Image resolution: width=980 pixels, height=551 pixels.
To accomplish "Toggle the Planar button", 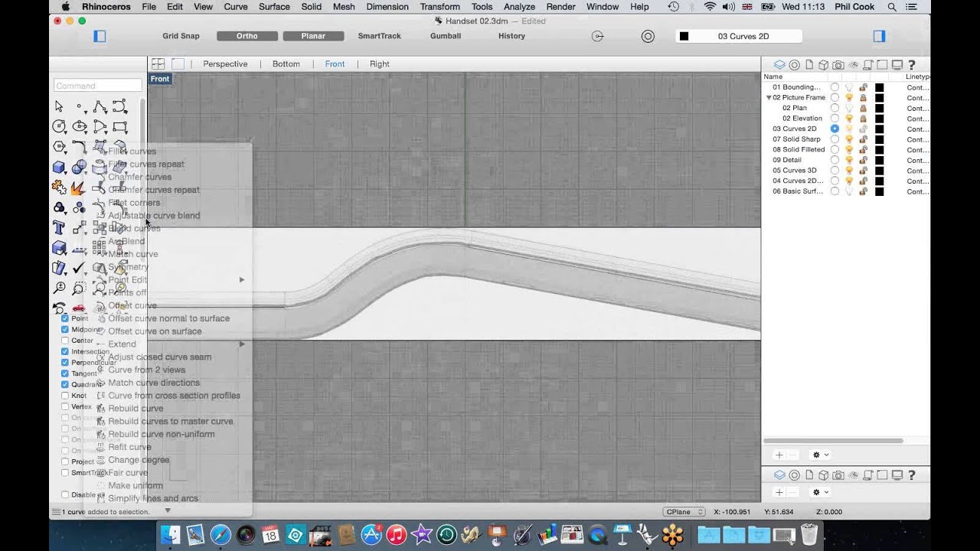I will [313, 36].
